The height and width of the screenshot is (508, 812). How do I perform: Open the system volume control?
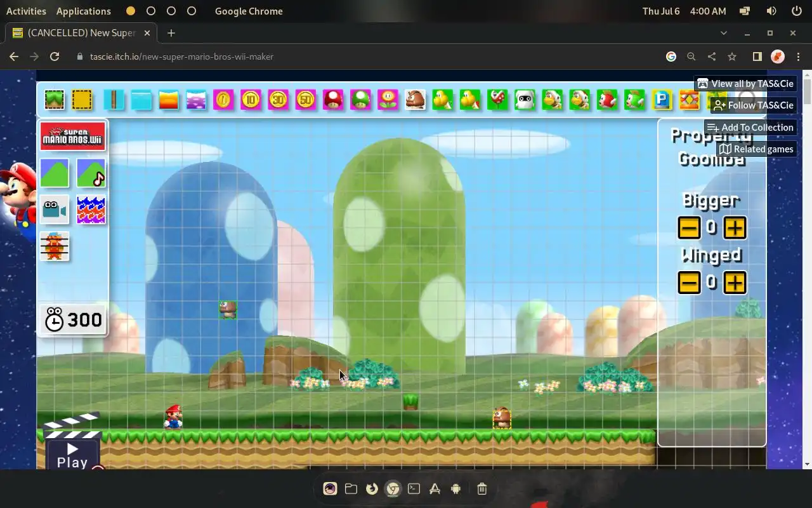point(771,11)
